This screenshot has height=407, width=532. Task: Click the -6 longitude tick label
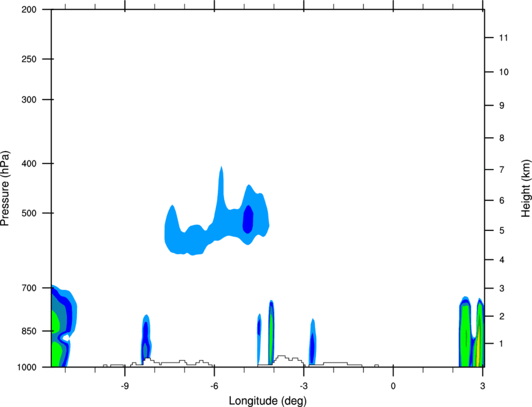[214, 386]
